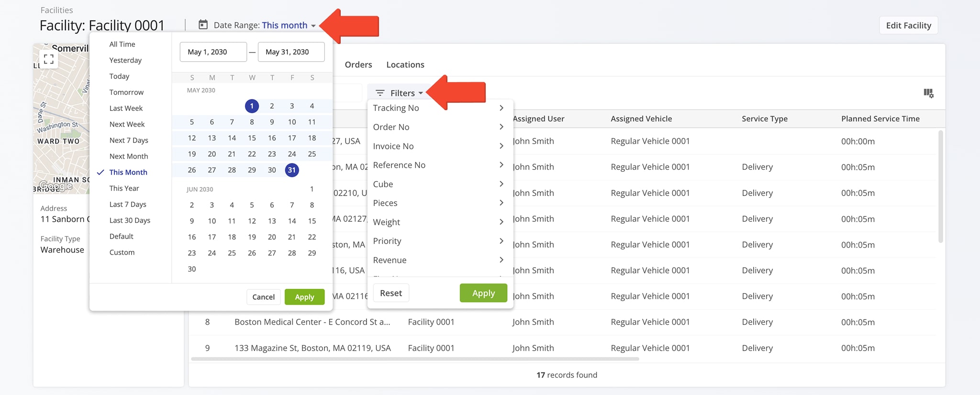Click the Filters funnel icon
This screenshot has width=980, height=395.
[380, 93]
